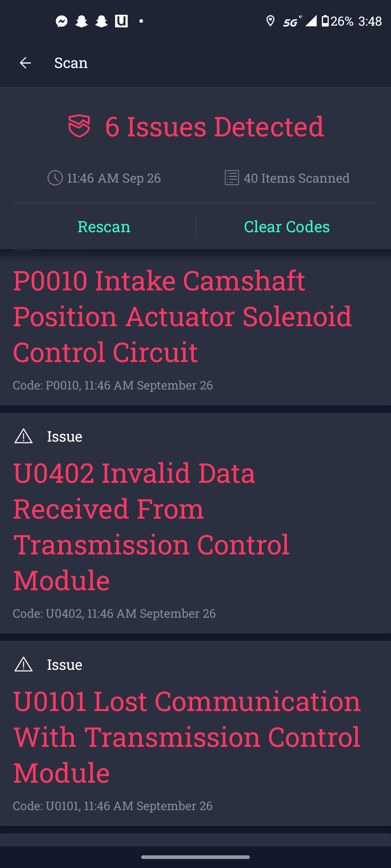391x868 pixels.
Task: Tap the back arrow icon
Action: click(25, 63)
